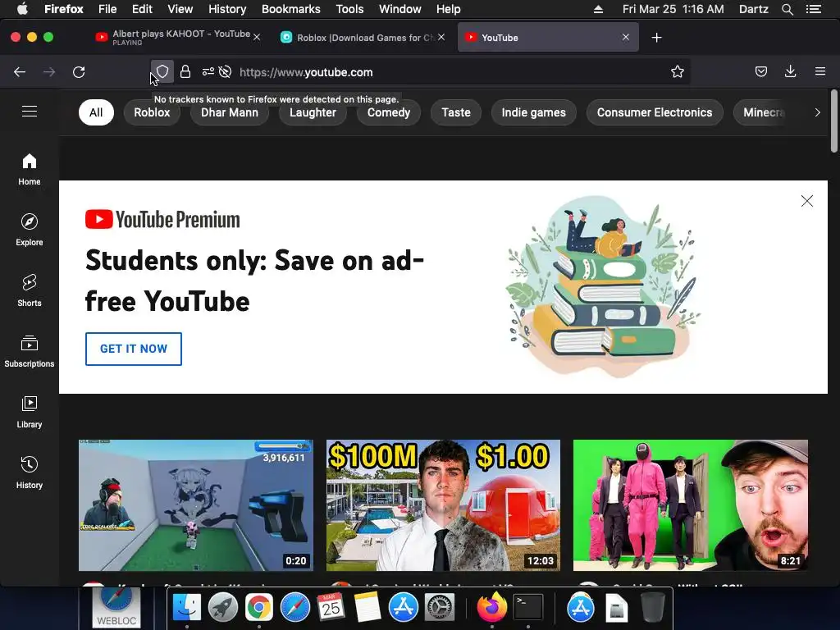Open Spotlight search in menu bar

point(787,9)
